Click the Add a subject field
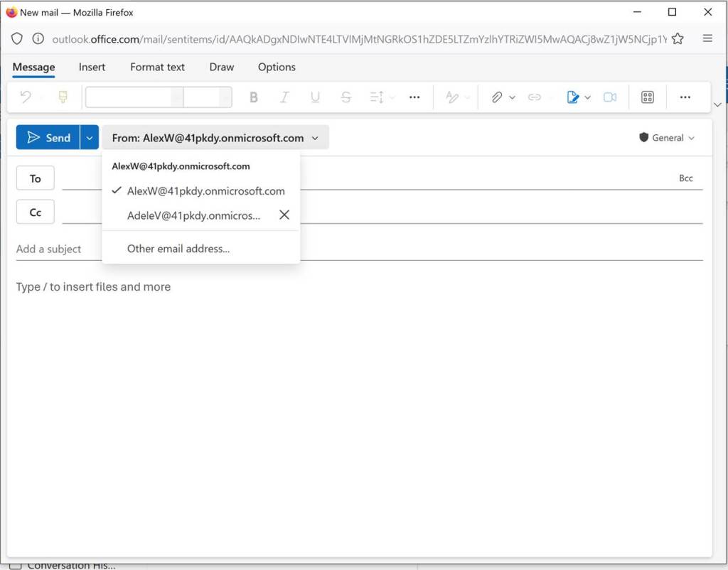This screenshot has height=570, width=728. pos(355,249)
